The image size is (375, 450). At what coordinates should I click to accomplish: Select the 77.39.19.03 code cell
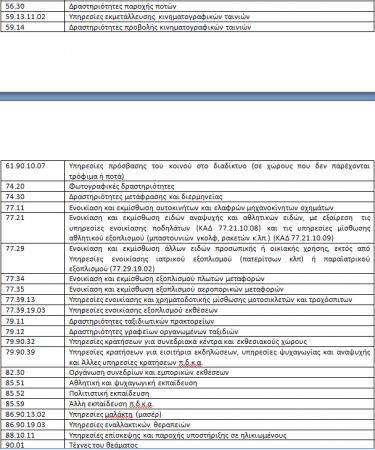click(x=33, y=310)
